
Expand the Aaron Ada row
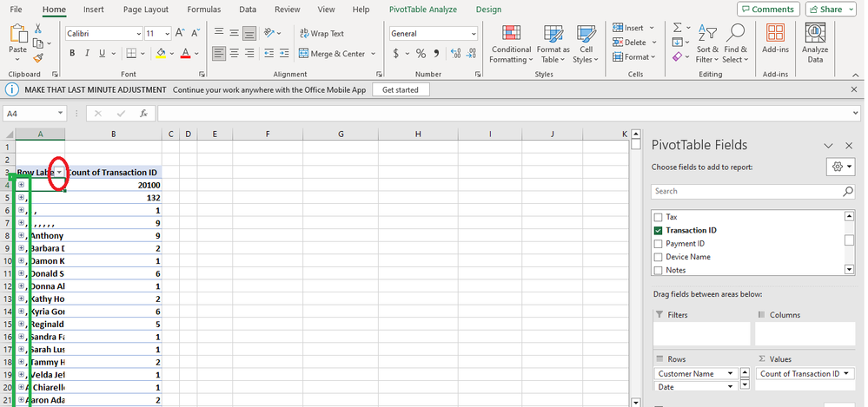coord(21,400)
